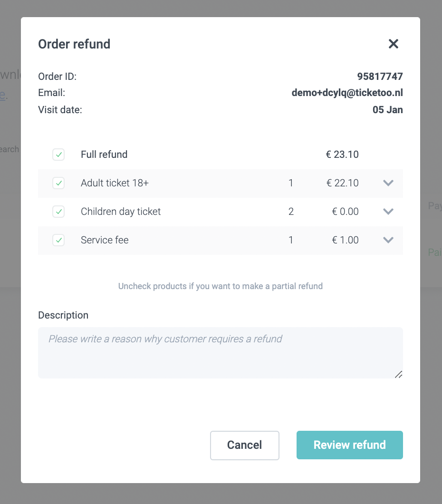The image size is (442, 504).
Task: Close the Order refund dialog
Action: (393, 44)
